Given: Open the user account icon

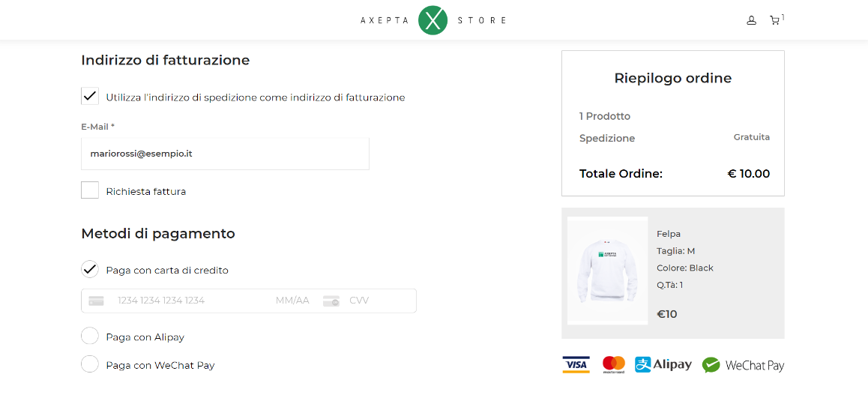Looking at the screenshot, I should click(751, 20).
